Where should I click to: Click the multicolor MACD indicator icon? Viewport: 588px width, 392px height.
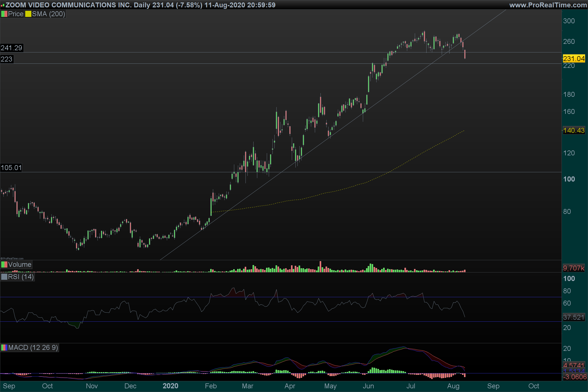pyautogui.click(x=4, y=347)
